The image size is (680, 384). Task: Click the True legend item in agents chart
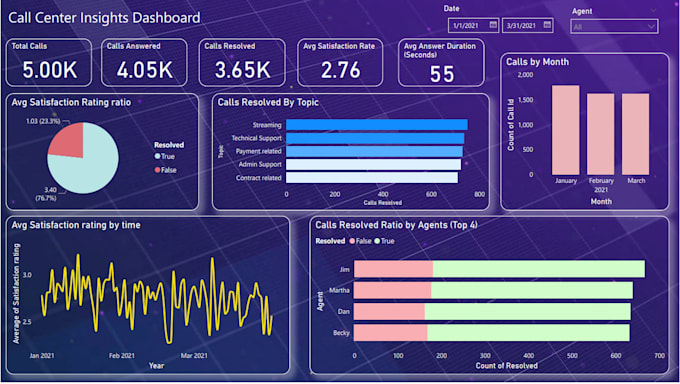[x=385, y=241]
